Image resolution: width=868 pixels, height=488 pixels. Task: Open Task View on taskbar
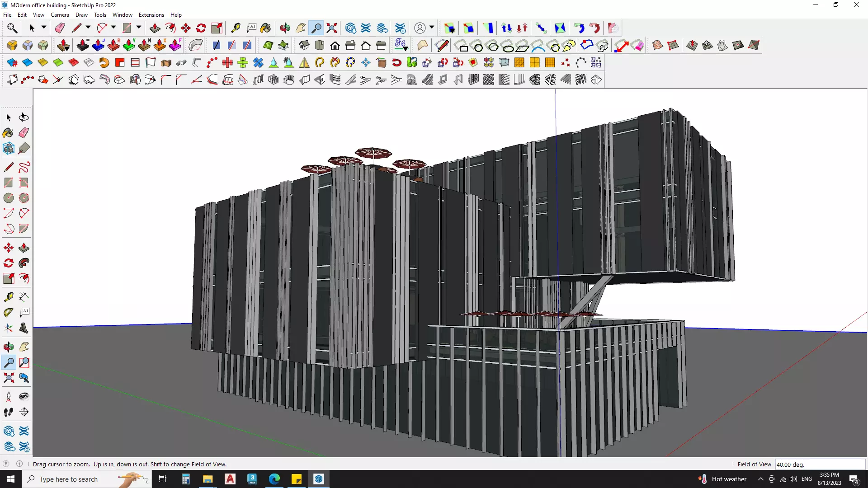pos(163,479)
